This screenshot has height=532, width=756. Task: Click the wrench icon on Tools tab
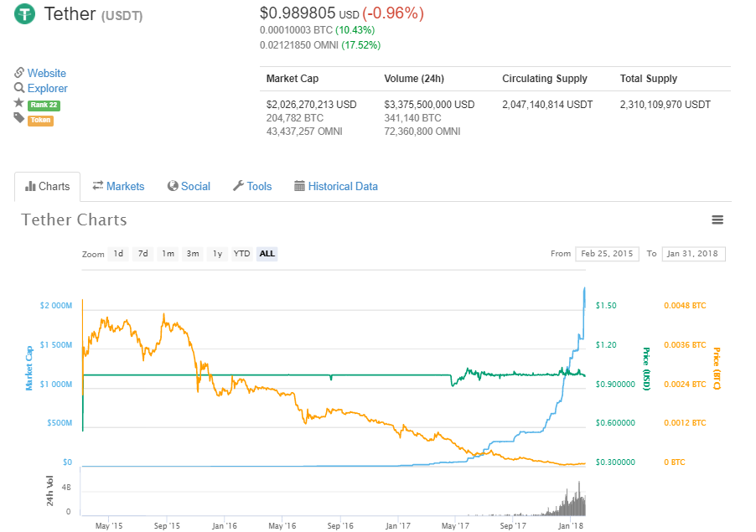238,186
